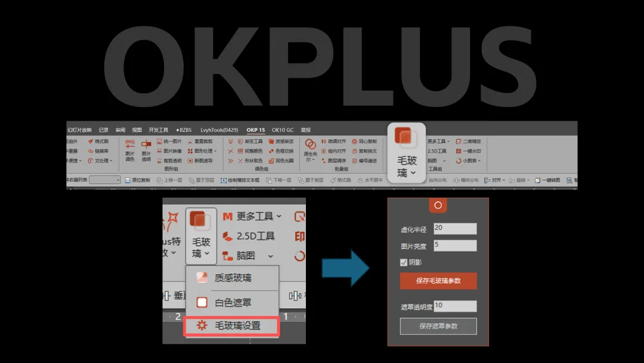Click the 遮罩透明度 input field

(x=455, y=306)
